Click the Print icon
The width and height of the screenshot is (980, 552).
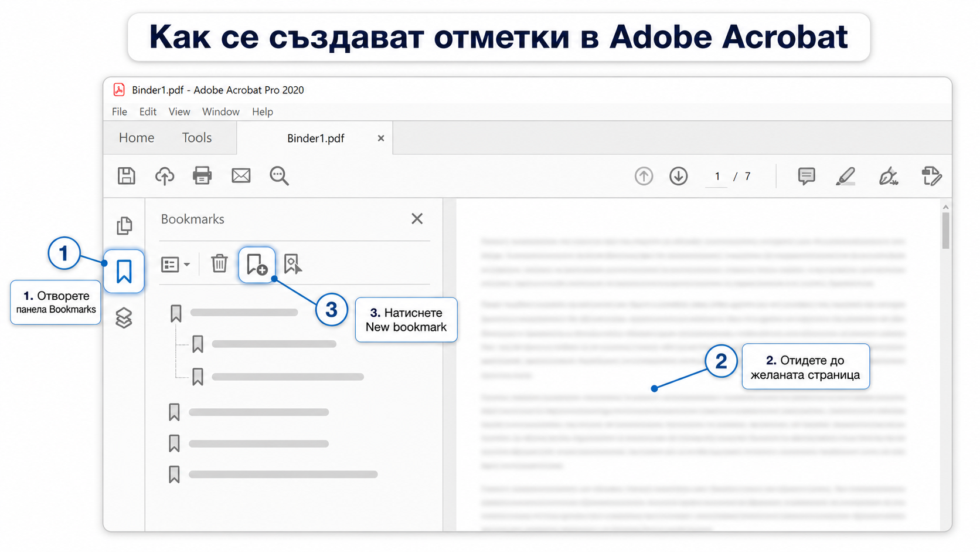click(x=202, y=175)
